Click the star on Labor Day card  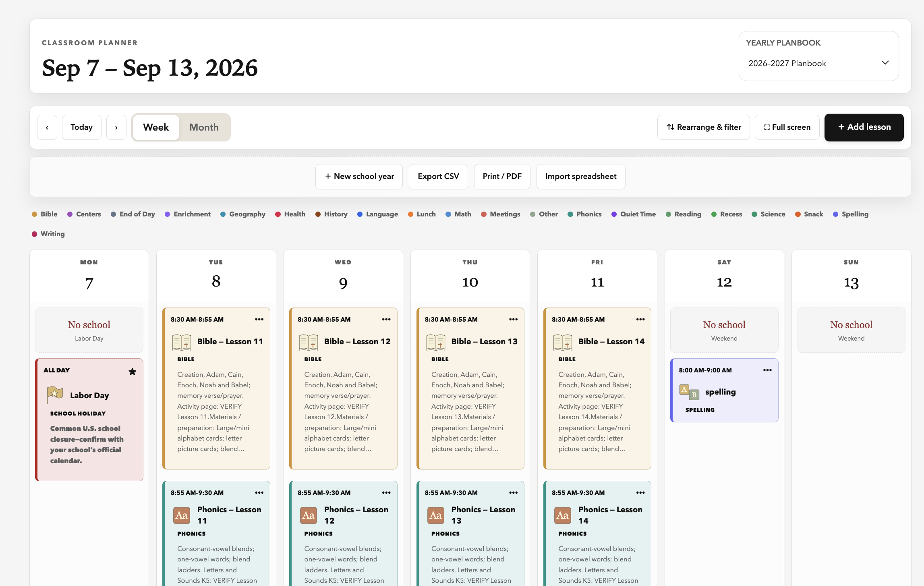132,372
